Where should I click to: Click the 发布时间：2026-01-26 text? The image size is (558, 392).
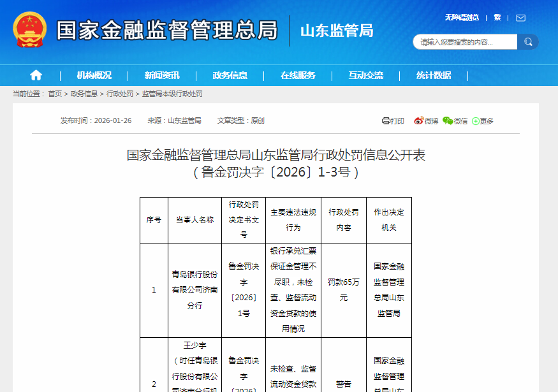(x=96, y=120)
